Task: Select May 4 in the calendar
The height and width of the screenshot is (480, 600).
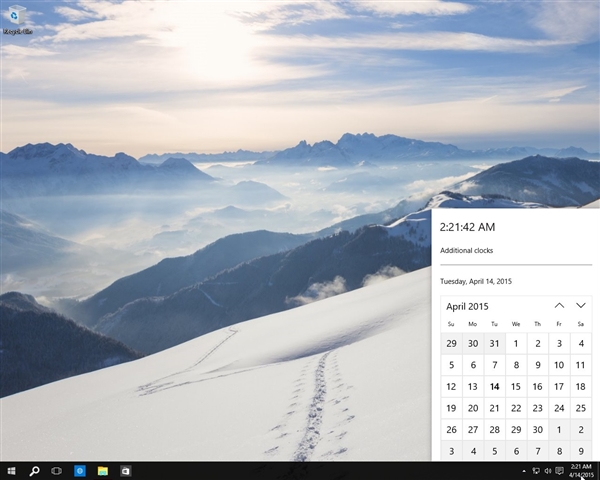Action: pyautogui.click(x=473, y=451)
